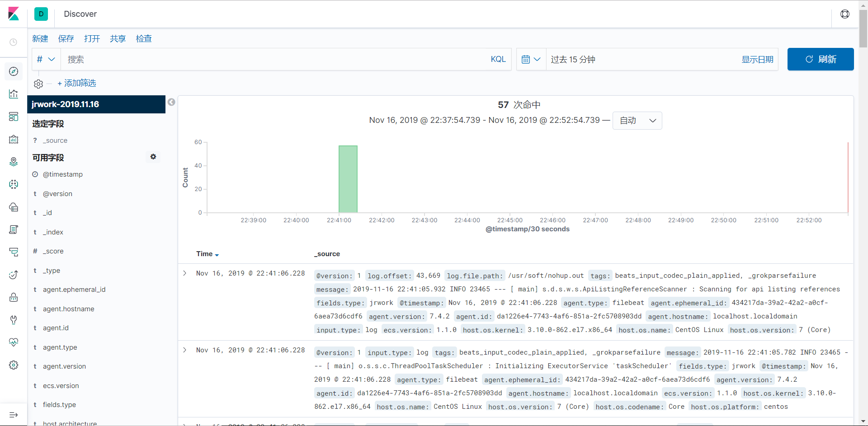Click the Discover breadcrumb title
The image size is (868, 426).
tap(80, 14)
